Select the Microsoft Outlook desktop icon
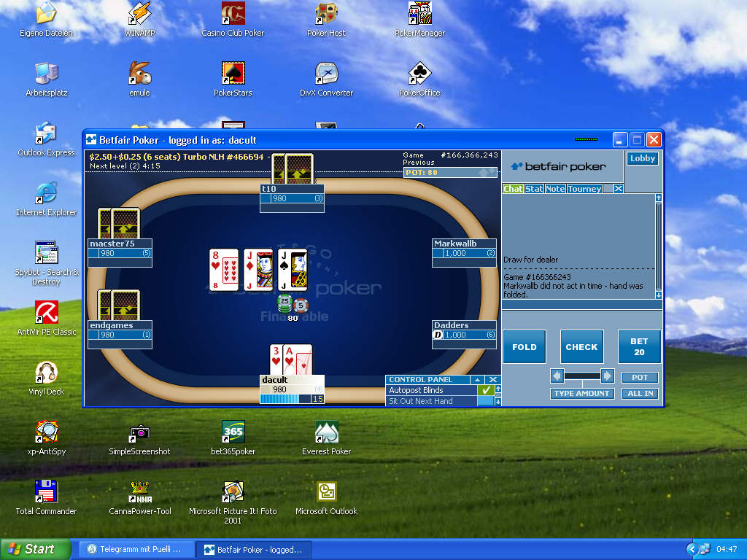 (x=326, y=492)
